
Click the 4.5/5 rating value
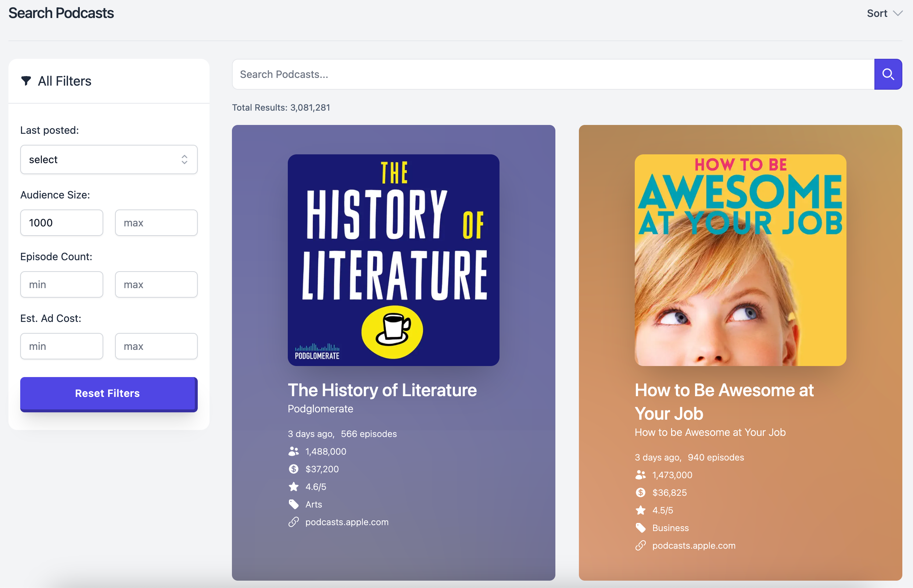[662, 510]
